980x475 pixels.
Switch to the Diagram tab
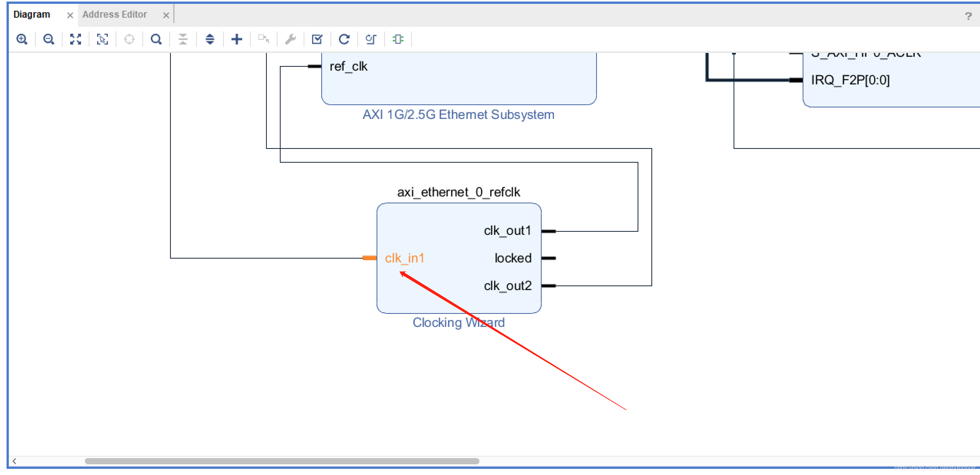point(32,15)
